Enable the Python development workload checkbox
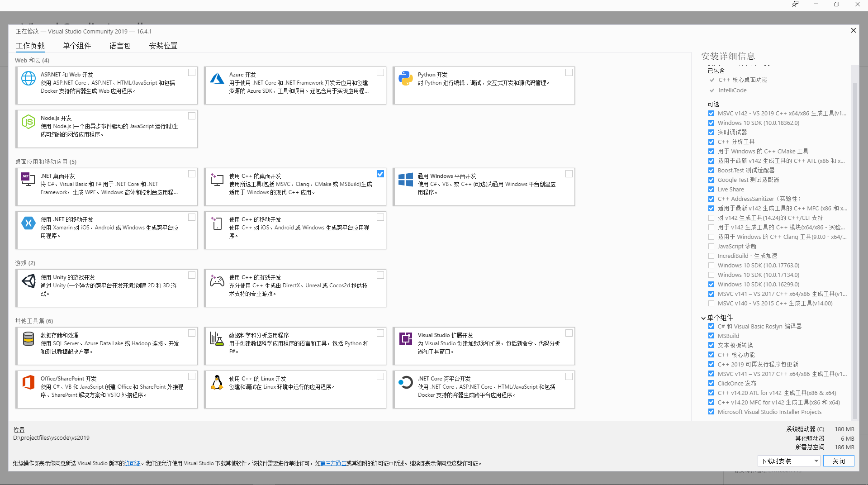 click(x=569, y=72)
